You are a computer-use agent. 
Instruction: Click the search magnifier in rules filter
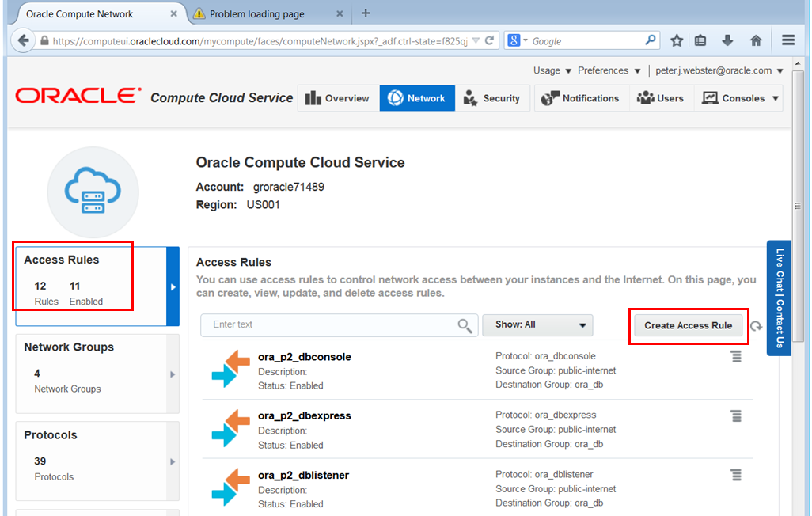465,325
